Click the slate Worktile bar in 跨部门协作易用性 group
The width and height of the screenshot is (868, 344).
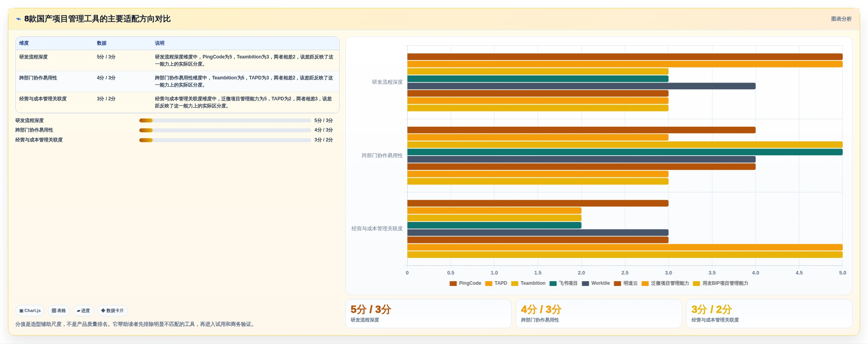(x=581, y=159)
